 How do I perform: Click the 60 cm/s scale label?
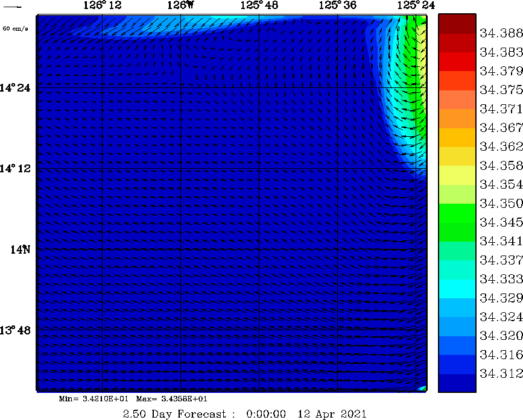click(x=15, y=29)
